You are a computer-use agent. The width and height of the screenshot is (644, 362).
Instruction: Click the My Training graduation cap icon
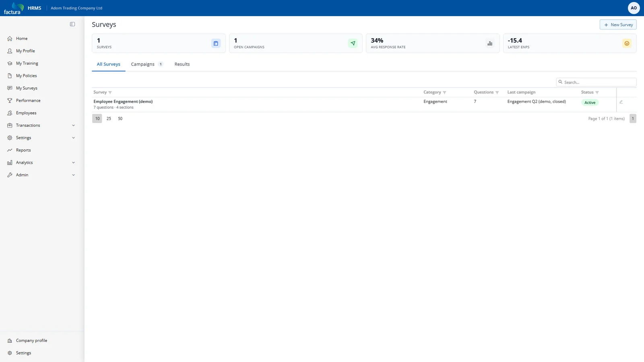tap(10, 64)
